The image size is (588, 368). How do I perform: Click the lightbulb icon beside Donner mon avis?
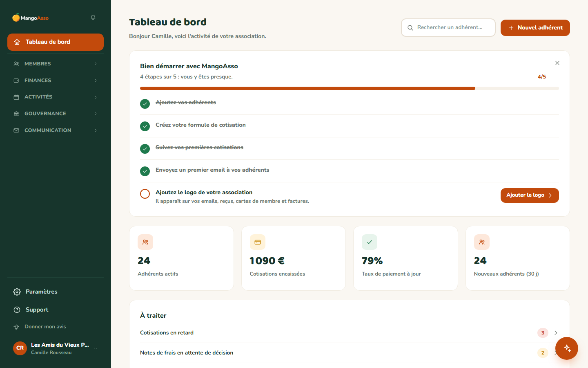coord(16,327)
